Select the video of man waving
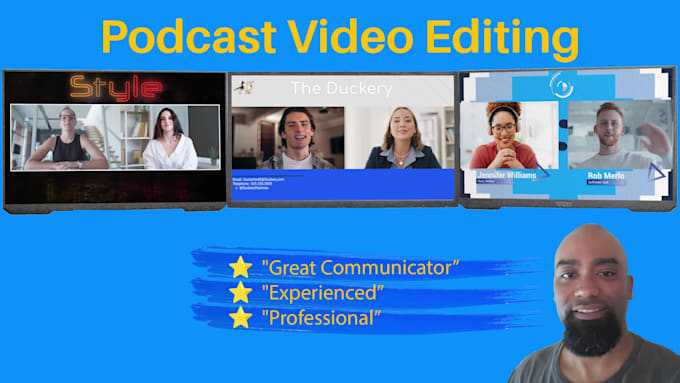The image size is (680, 383). point(620,135)
